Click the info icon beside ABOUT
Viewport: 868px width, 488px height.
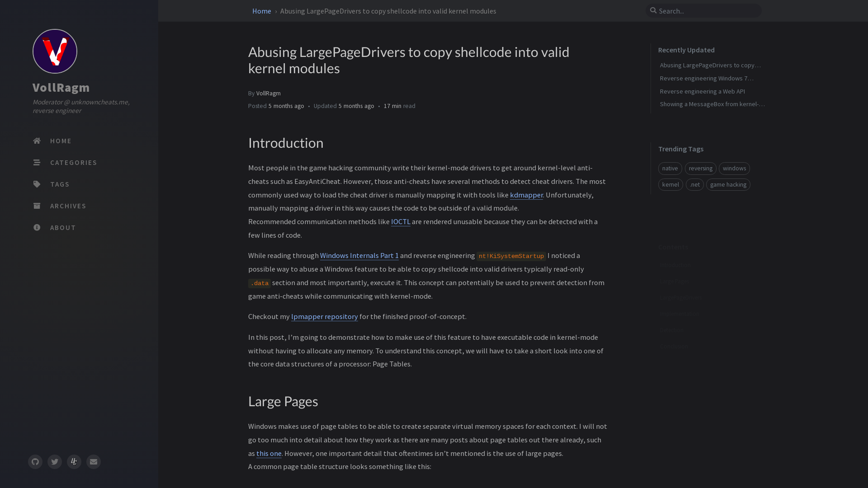pyautogui.click(x=37, y=228)
